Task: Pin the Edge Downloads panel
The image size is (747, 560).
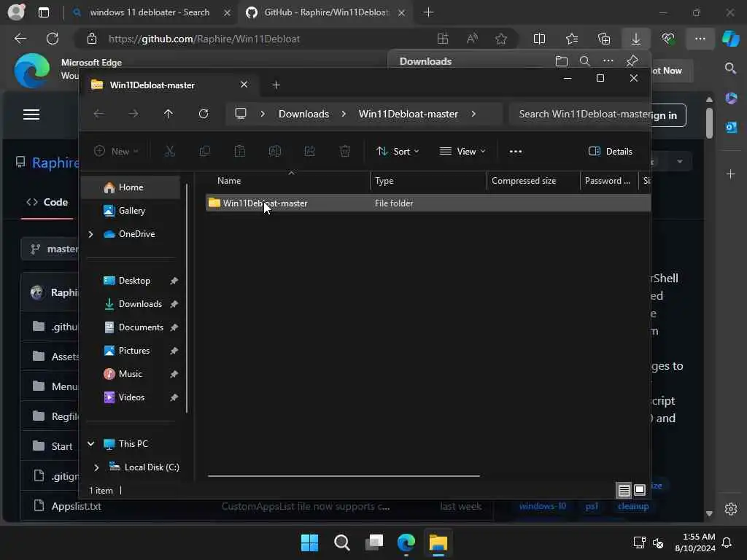Action: coord(632,61)
